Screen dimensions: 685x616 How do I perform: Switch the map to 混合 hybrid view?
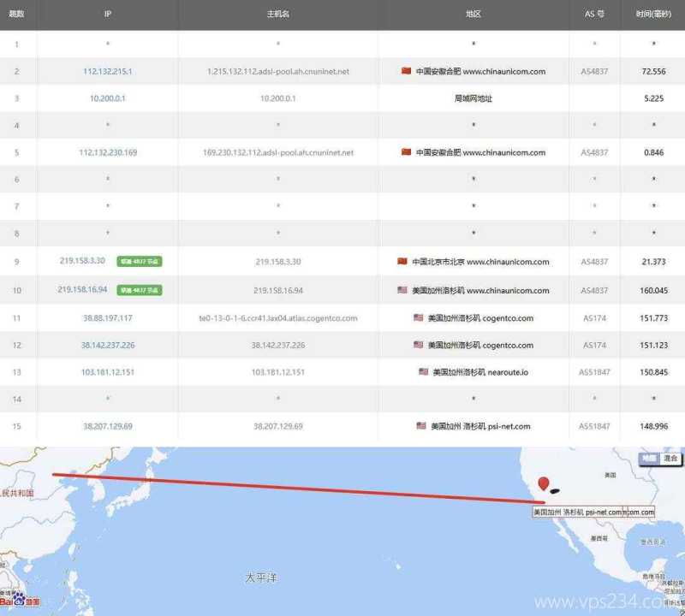(670, 459)
